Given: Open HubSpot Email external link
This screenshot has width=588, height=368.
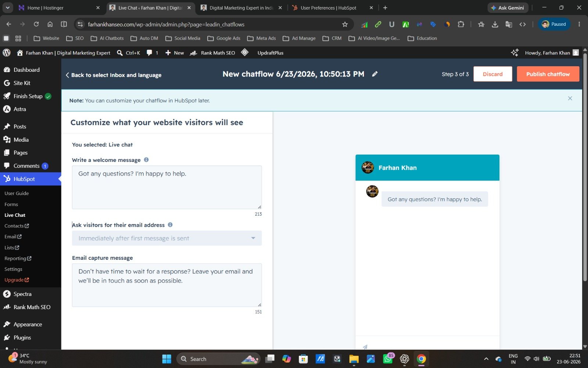Looking at the screenshot, I should click(x=13, y=237).
